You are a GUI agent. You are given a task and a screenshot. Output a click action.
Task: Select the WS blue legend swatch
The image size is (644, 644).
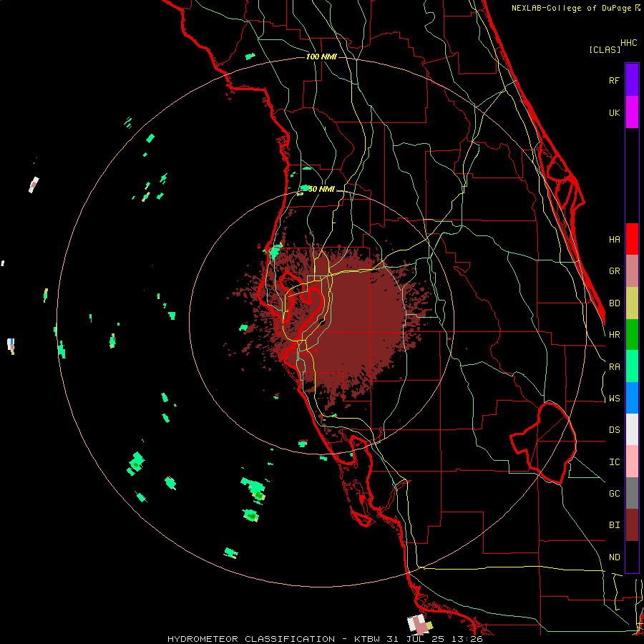(632, 398)
